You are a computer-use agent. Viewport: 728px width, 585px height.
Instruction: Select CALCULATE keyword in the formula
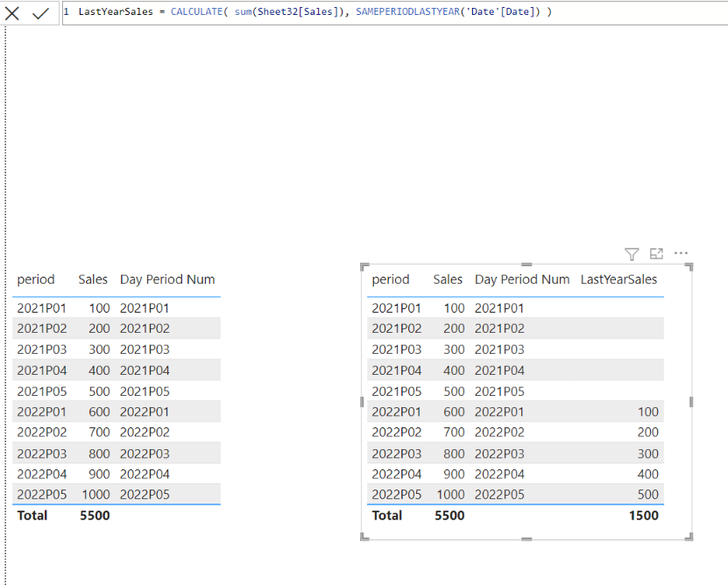(x=196, y=11)
